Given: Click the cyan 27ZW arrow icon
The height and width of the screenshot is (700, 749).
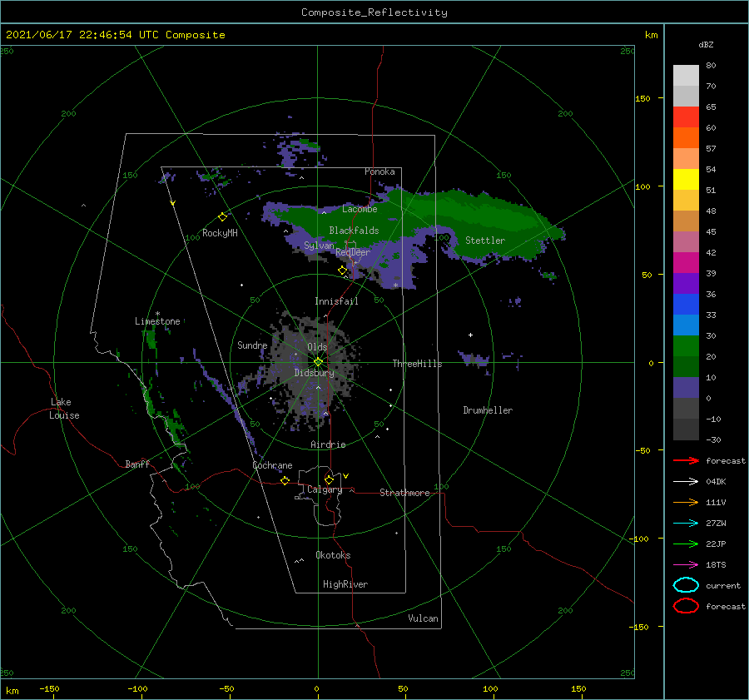Looking at the screenshot, I should coord(686,524).
